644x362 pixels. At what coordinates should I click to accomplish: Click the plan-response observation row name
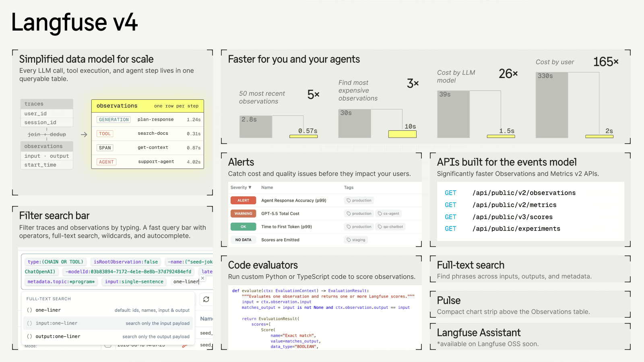155,119
